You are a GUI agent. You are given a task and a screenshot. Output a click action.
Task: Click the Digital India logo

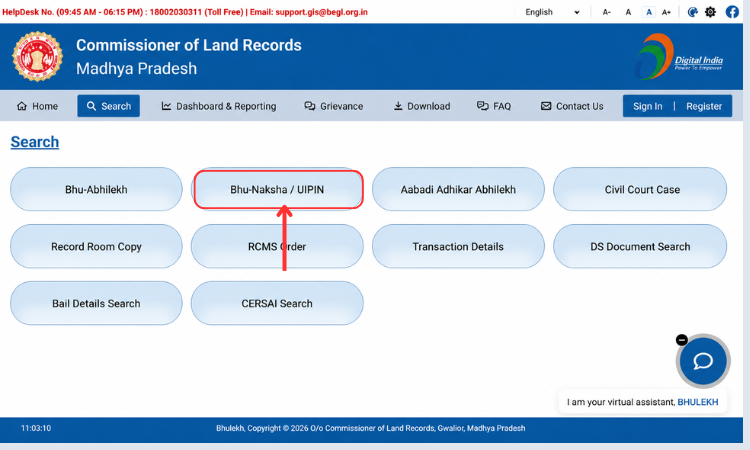pos(679,57)
